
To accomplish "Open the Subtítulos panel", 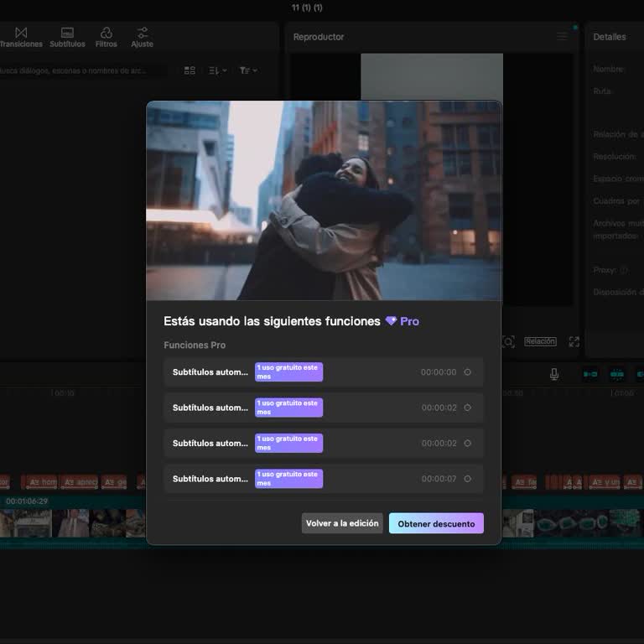I will tap(67, 37).
